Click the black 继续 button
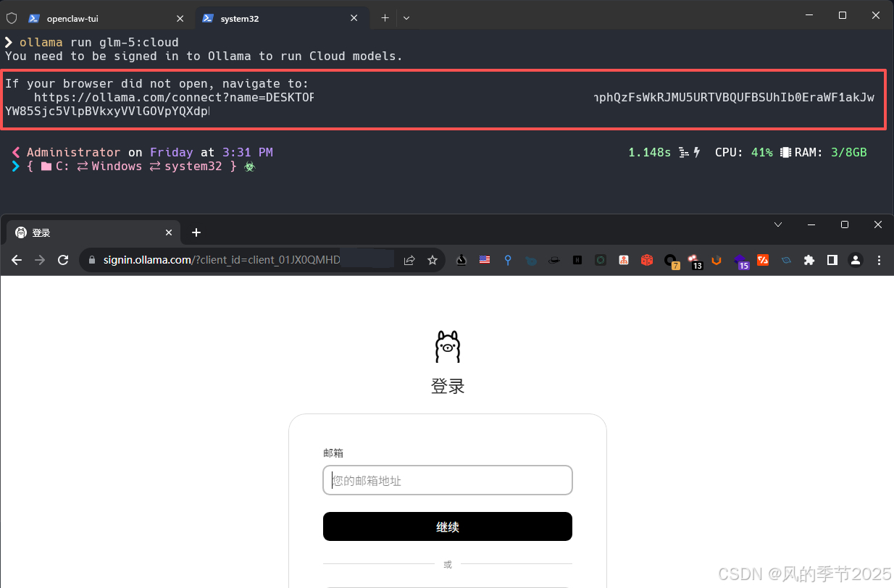Screen dimensions: 894x588 448,526
